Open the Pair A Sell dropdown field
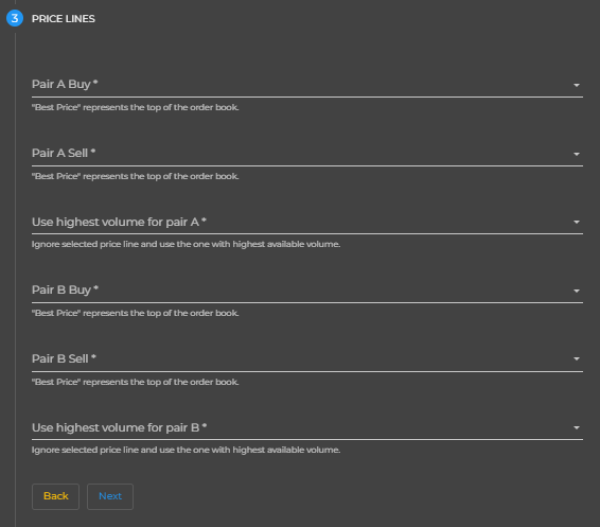Viewport: 600px width, 527px height. [x=307, y=153]
